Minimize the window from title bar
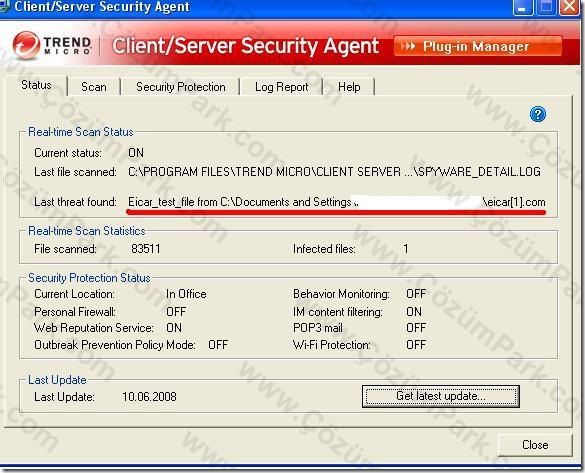The image size is (585, 473). tap(523, 7)
